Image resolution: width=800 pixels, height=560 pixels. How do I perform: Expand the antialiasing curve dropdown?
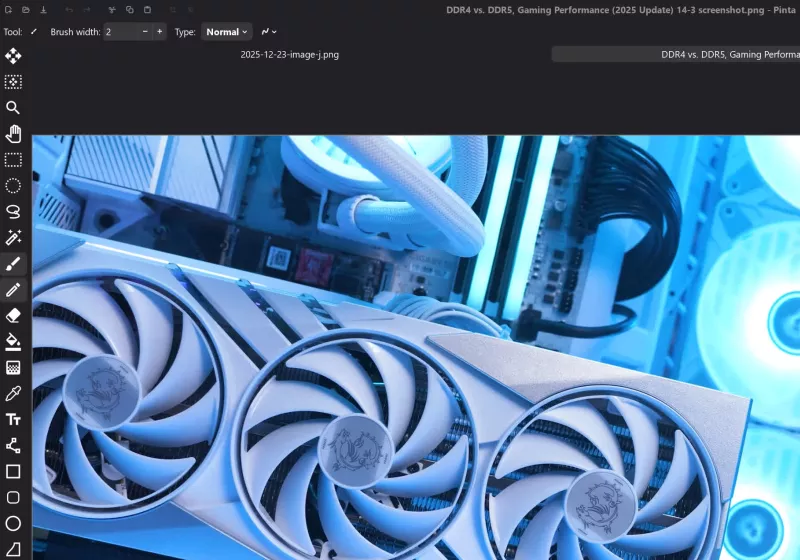pyautogui.click(x=269, y=32)
